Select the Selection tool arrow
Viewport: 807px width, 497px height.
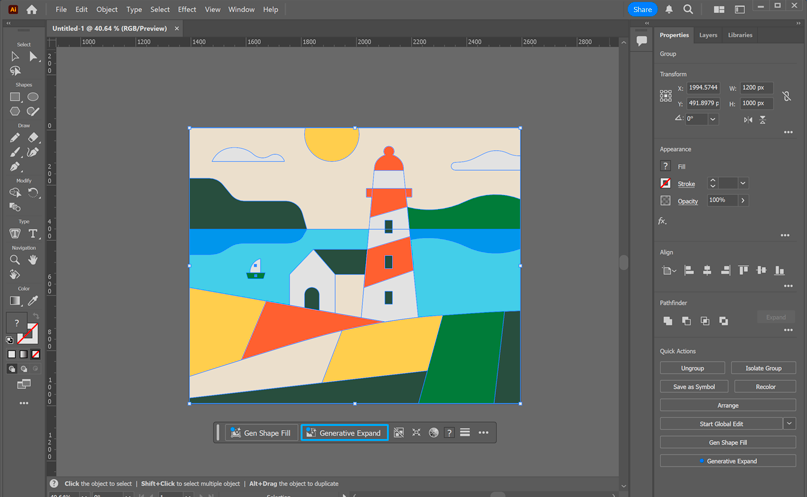click(15, 57)
